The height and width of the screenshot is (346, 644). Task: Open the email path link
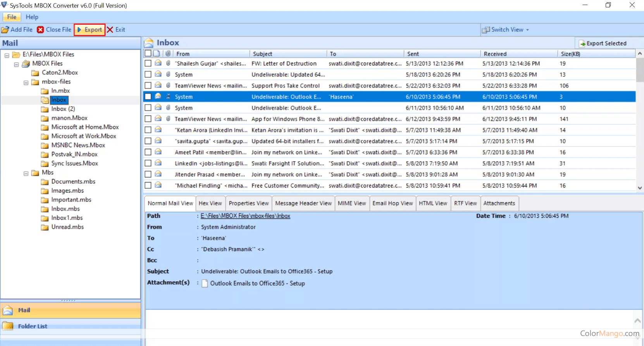[245, 216]
